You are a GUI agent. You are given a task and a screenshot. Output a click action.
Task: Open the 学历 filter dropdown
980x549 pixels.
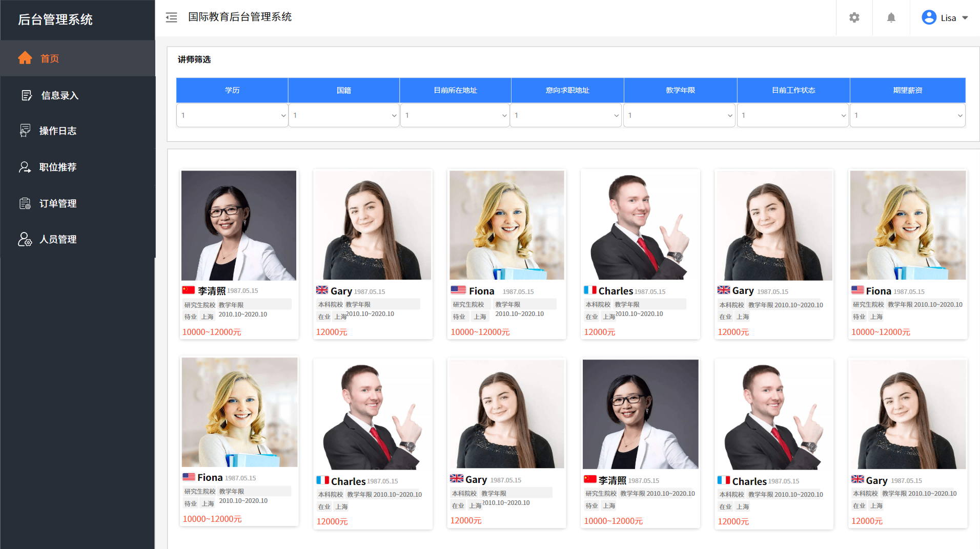[x=232, y=115]
